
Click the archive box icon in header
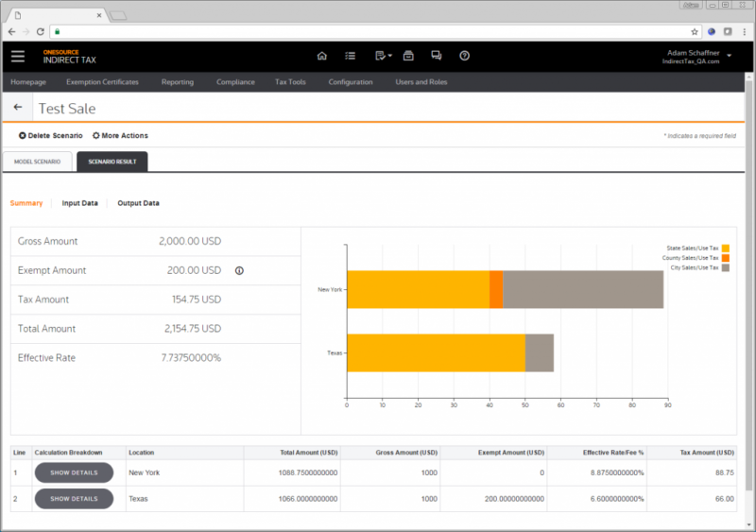coord(408,56)
